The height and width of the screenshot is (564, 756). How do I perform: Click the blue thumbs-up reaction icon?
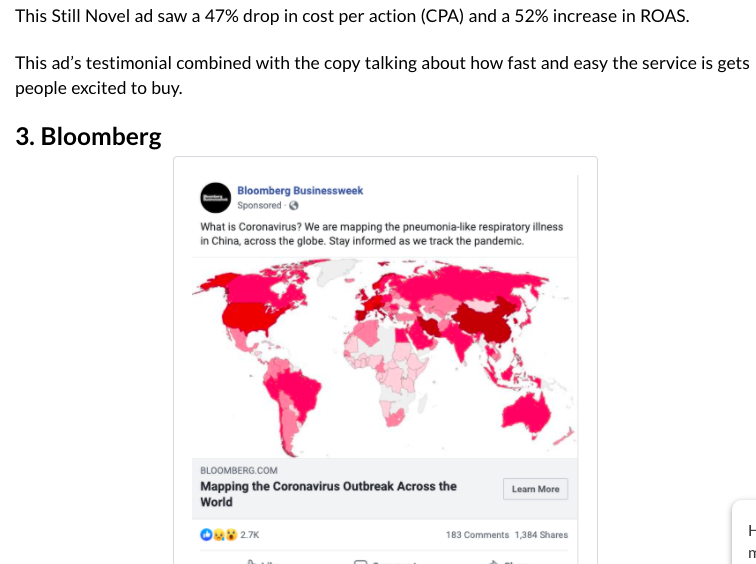click(x=206, y=535)
